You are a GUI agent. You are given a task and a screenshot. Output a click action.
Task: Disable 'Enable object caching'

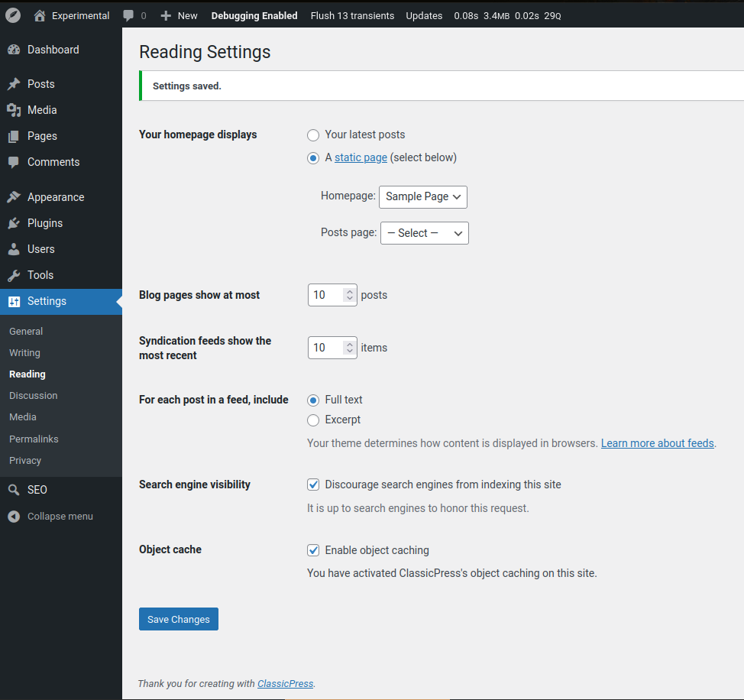313,549
